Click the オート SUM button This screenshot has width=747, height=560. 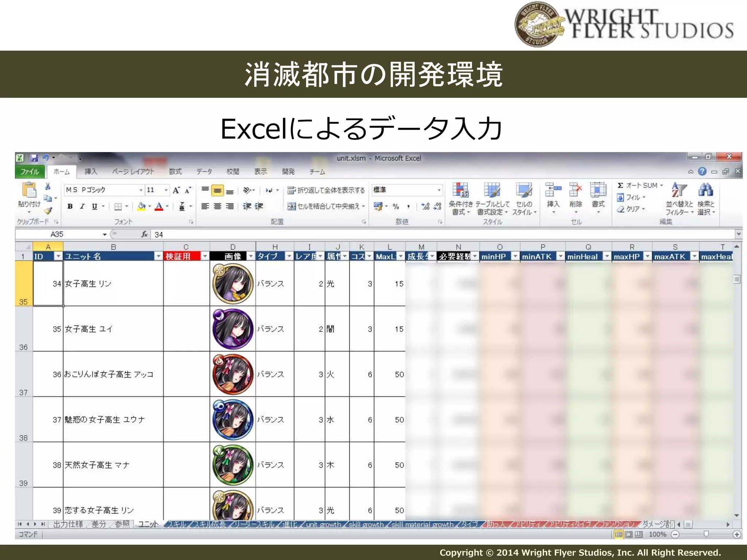[x=640, y=186]
